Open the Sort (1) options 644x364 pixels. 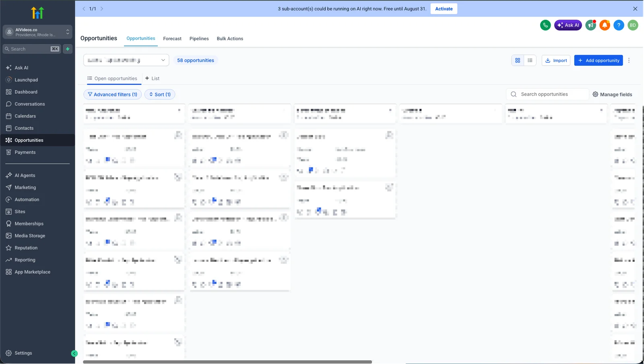pyautogui.click(x=160, y=94)
